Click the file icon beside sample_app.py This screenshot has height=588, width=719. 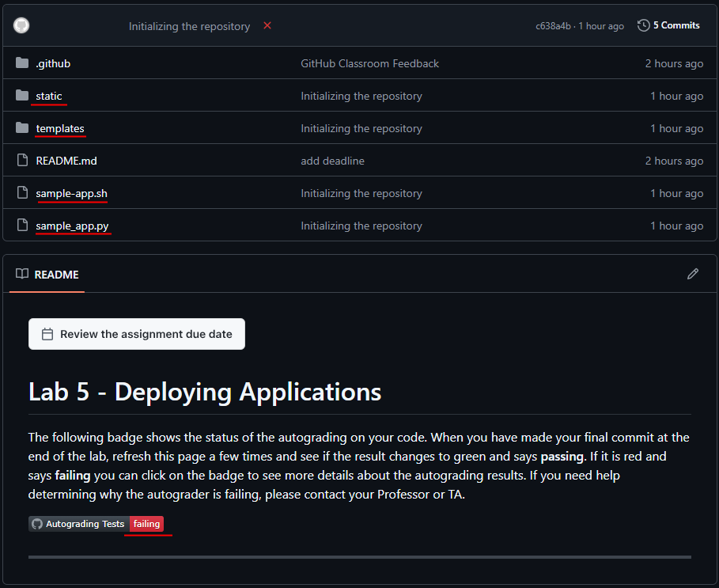pyautogui.click(x=22, y=226)
